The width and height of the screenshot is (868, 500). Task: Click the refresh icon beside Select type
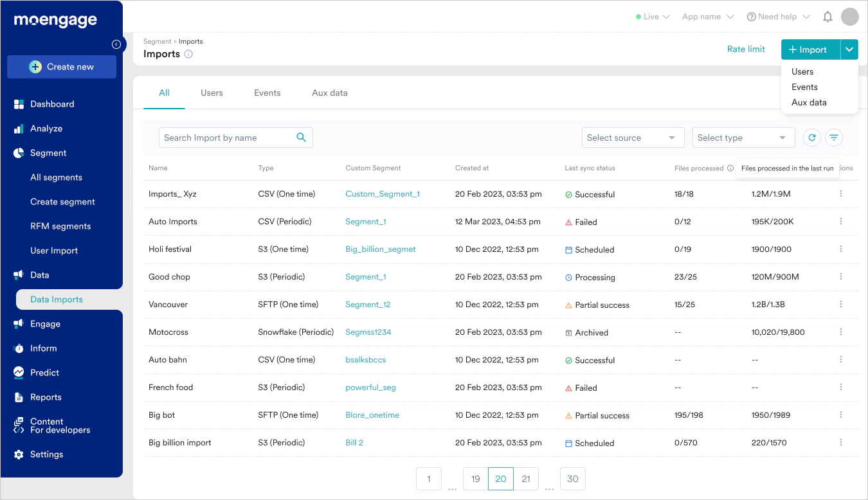point(812,138)
